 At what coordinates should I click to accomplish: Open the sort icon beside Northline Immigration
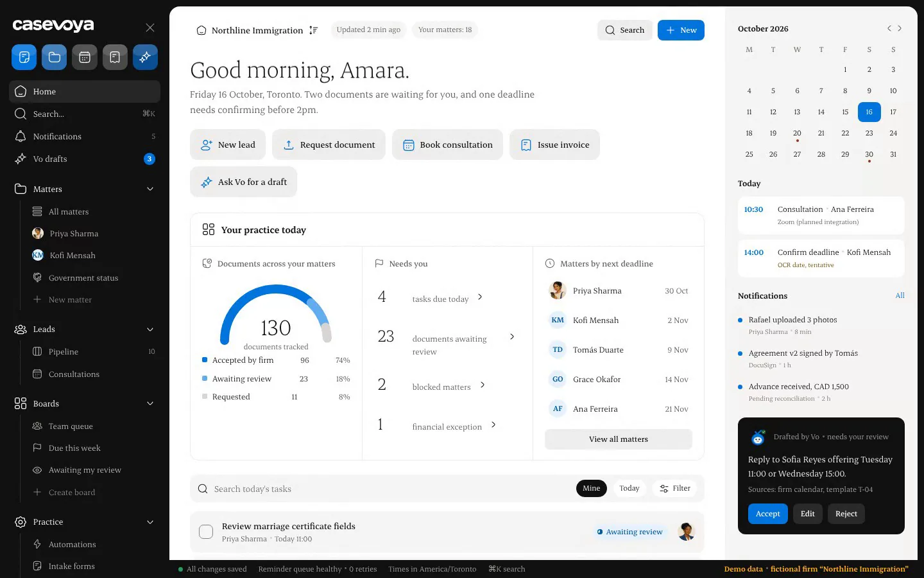[313, 30]
